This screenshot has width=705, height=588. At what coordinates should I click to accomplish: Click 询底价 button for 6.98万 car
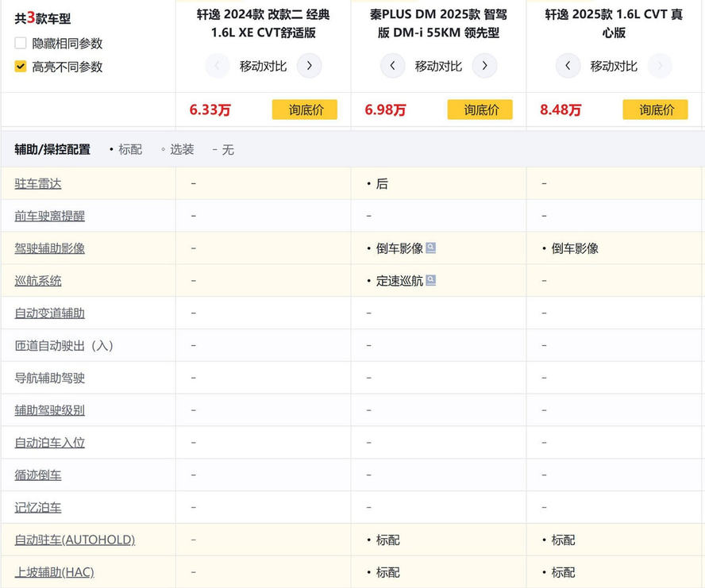[480, 110]
